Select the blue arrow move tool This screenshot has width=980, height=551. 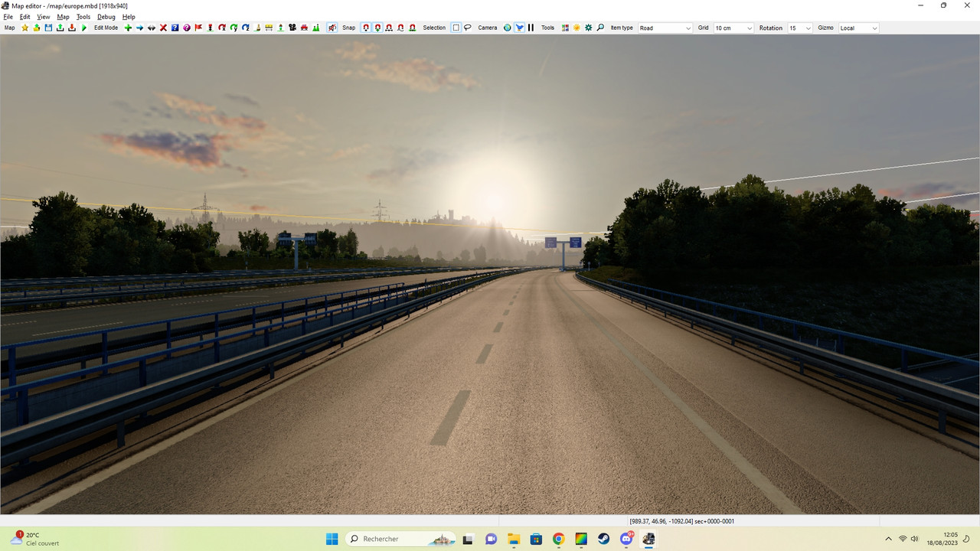click(x=139, y=28)
